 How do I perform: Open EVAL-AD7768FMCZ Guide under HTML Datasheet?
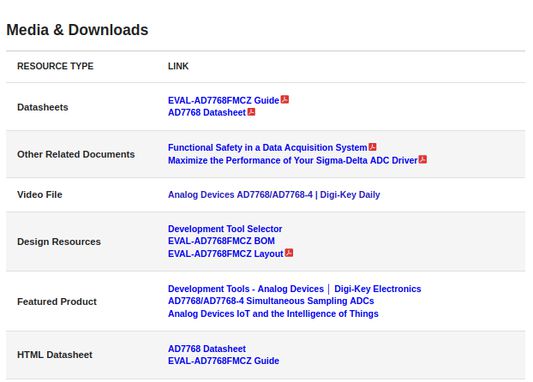(x=223, y=361)
